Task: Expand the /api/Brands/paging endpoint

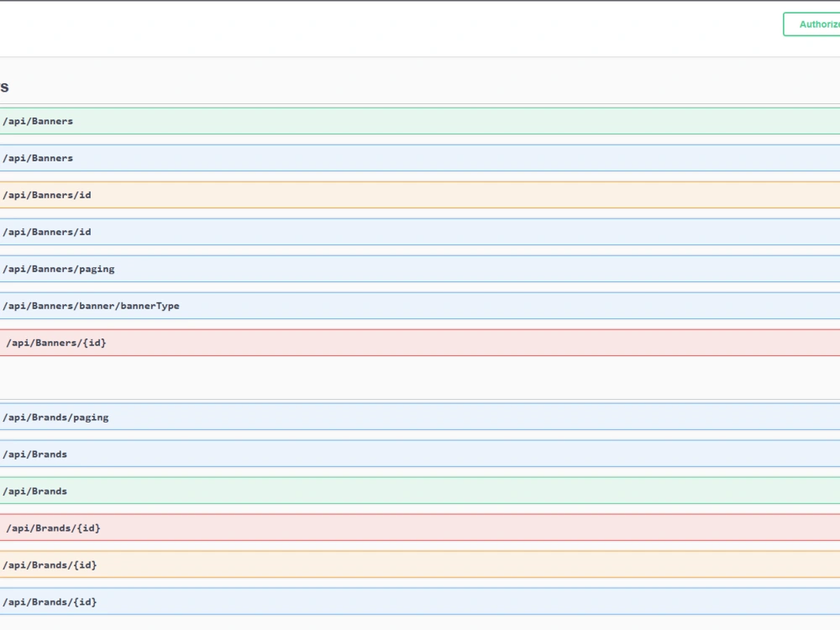Action: click(x=420, y=417)
